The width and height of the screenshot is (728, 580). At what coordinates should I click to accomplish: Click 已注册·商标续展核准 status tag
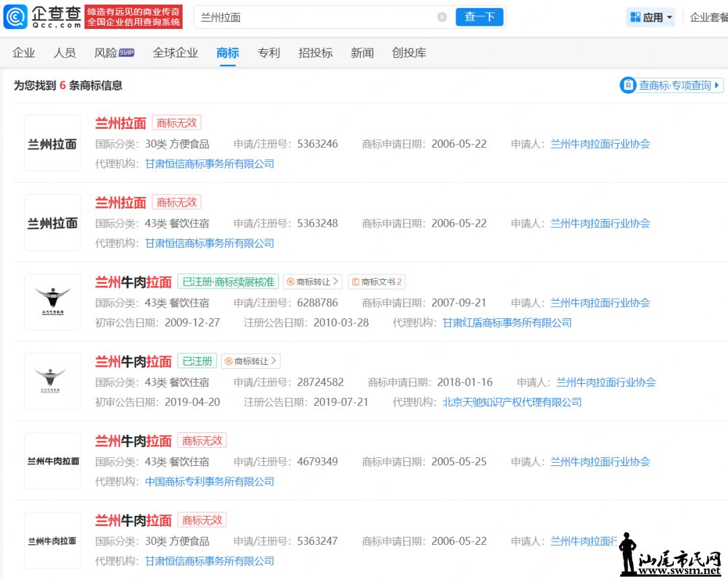click(229, 282)
